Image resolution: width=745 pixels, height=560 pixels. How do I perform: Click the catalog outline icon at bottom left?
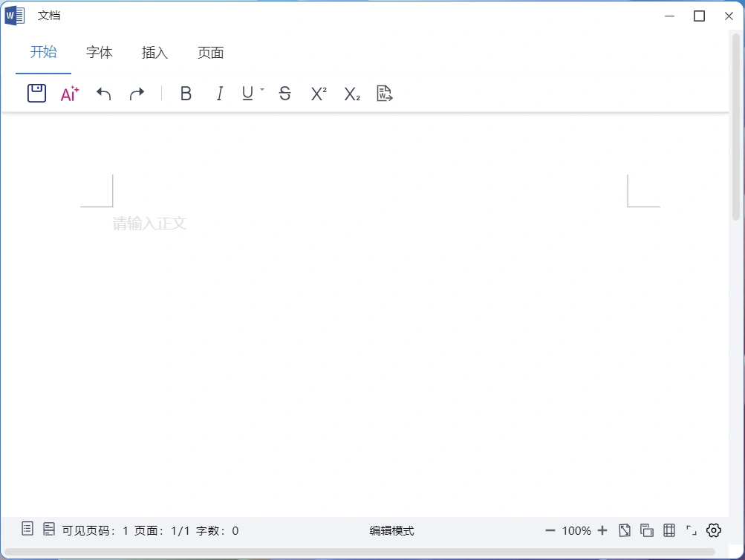27,529
